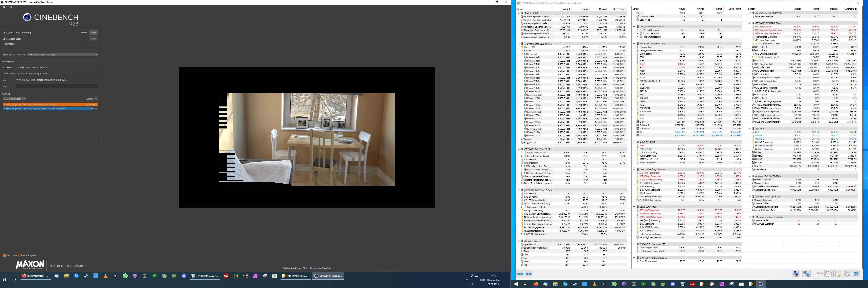Switch to Firefox Sammelthread taskbar button

coord(35,276)
